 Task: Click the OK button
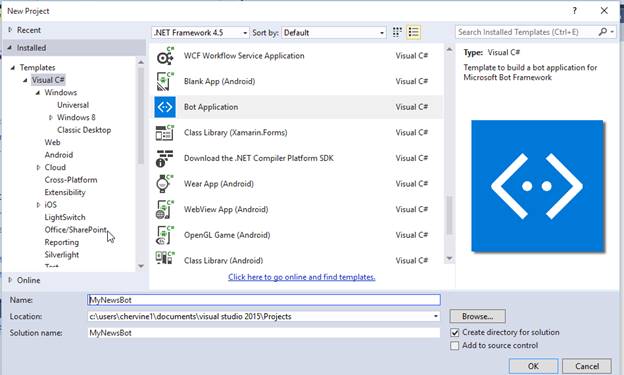533,366
